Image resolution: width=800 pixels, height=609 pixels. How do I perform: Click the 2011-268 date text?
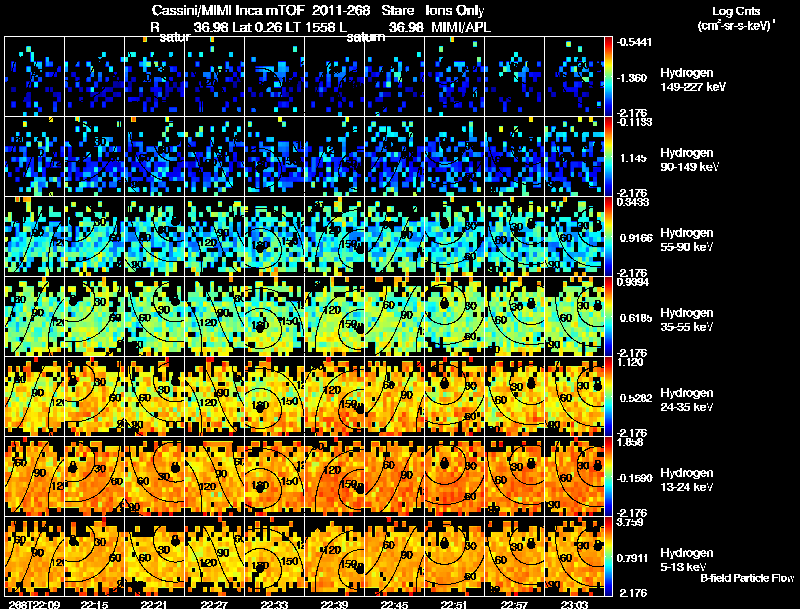click(x=341, y=11)
